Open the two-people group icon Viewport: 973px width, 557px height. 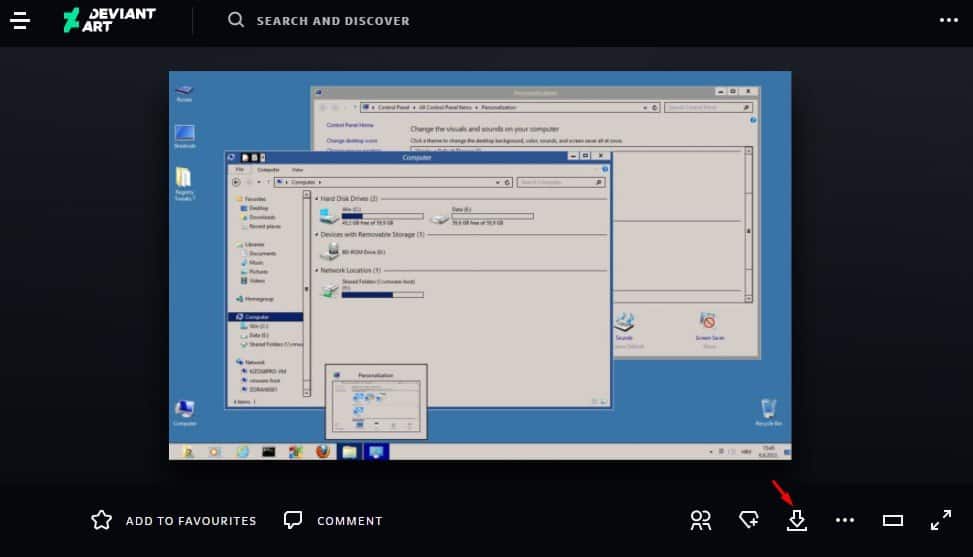[701, 520]
